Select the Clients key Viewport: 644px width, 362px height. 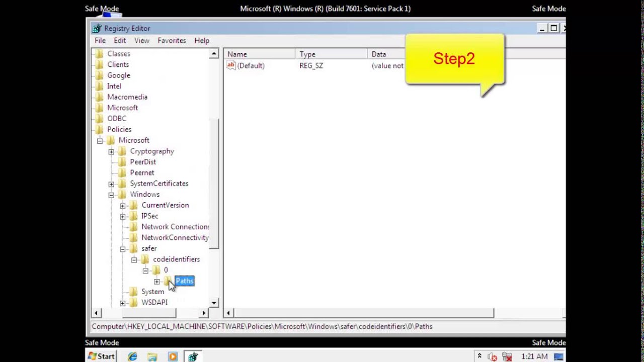[118, 64]
